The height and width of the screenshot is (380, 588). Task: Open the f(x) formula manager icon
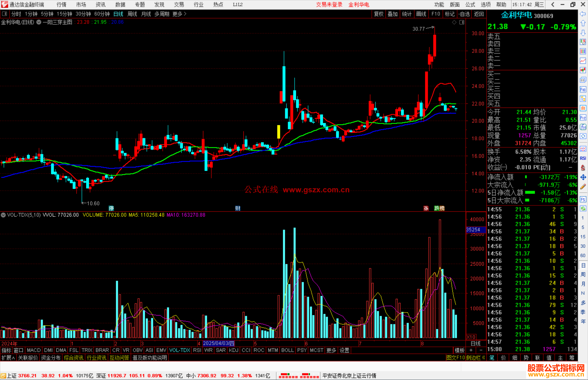point(583,127)
